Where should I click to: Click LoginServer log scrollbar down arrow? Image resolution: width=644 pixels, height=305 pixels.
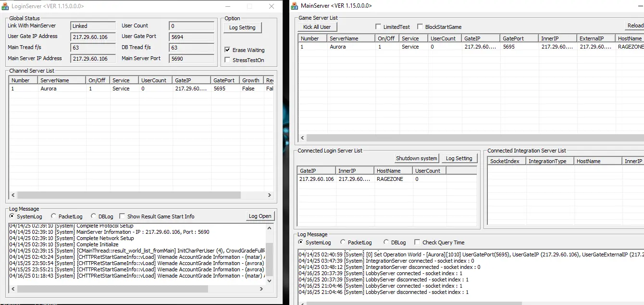[x=269, y=280]
